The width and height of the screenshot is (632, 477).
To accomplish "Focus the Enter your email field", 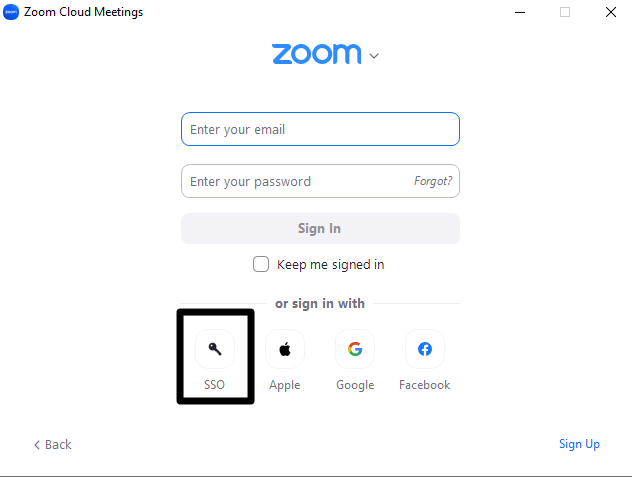I will pyautogui.click(x=320, y=129).
